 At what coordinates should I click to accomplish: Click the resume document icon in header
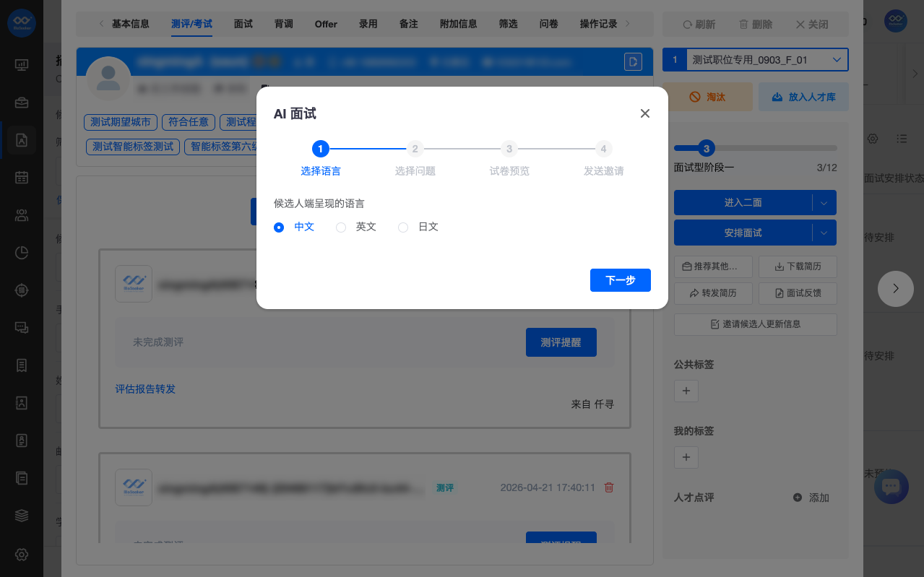(633, 61)
